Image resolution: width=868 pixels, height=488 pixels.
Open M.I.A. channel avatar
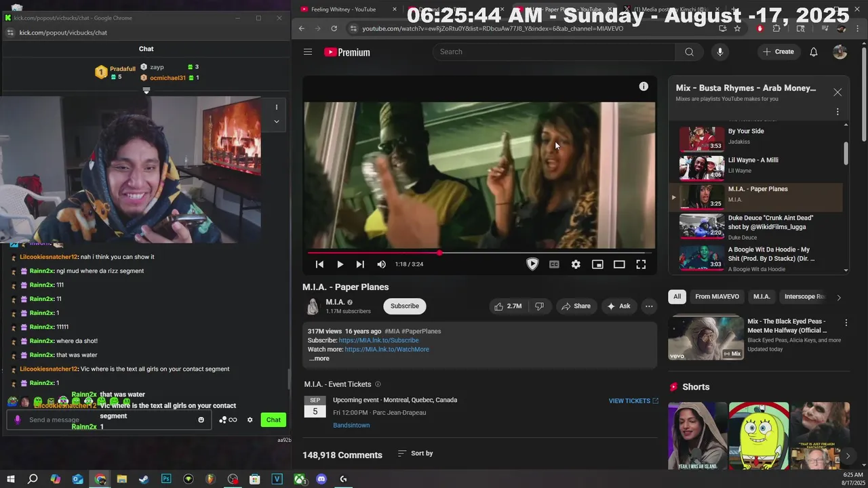[x=313, y=306]
